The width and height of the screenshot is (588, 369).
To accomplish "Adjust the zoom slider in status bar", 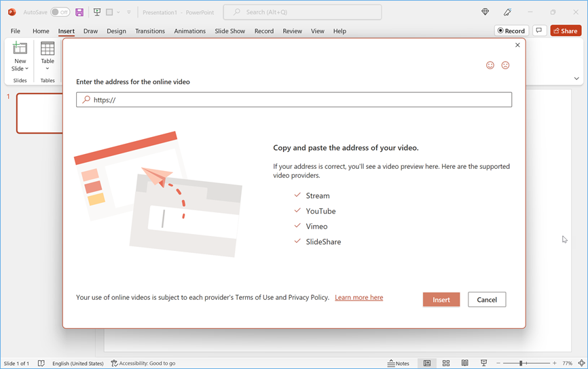I will coord(521,364).
